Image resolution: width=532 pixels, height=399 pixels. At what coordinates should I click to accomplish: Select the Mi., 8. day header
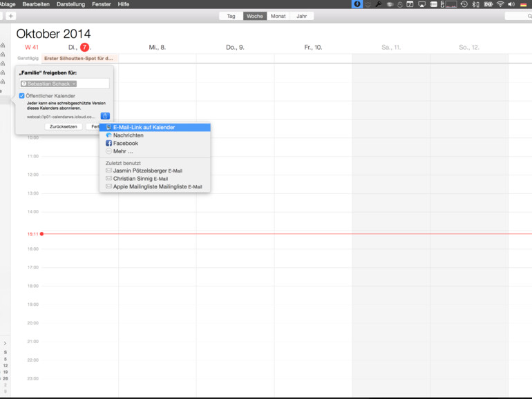(157, 47)
